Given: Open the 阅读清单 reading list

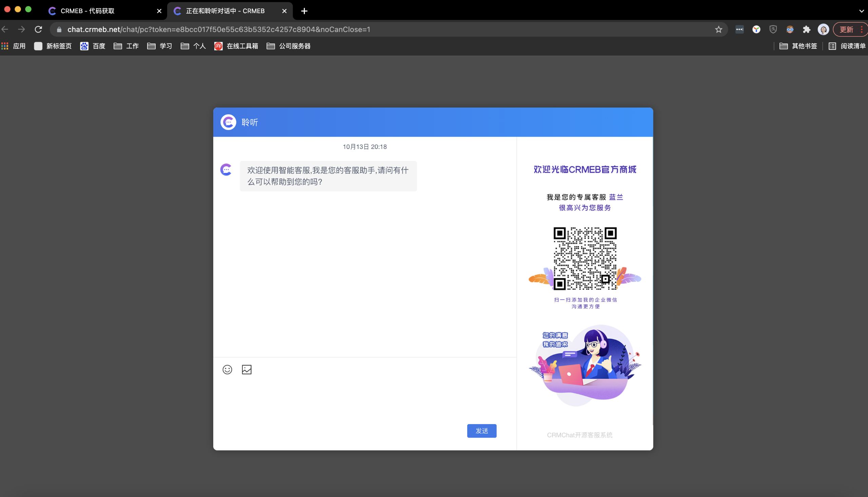Looking at the screenshot, I should 847,46.
